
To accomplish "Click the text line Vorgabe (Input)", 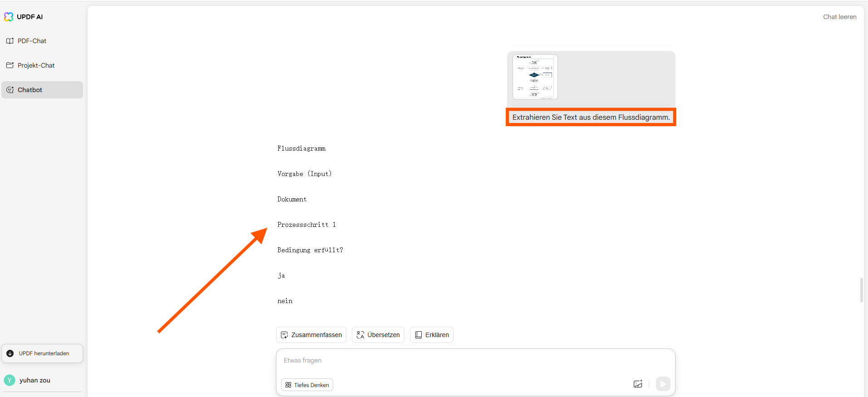I will (x=305, y=174).
